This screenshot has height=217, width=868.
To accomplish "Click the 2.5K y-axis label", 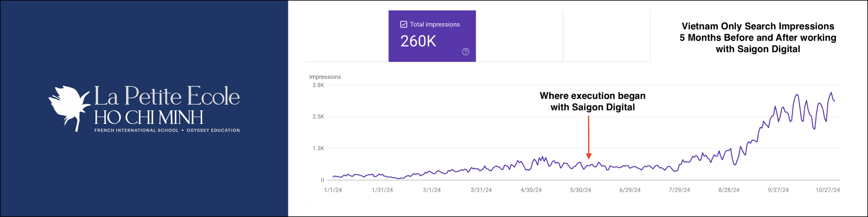I will pyautogui.click(x=318, y=117).
